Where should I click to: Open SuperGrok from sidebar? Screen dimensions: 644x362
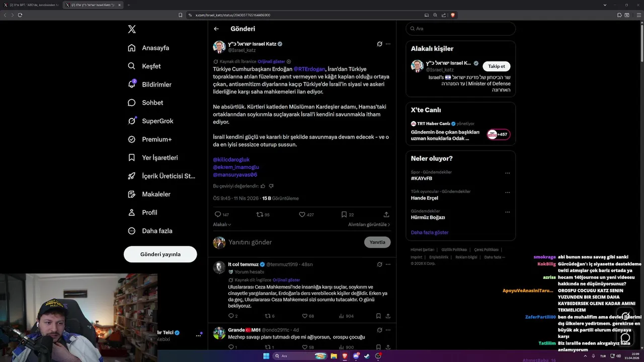(150, 121)
